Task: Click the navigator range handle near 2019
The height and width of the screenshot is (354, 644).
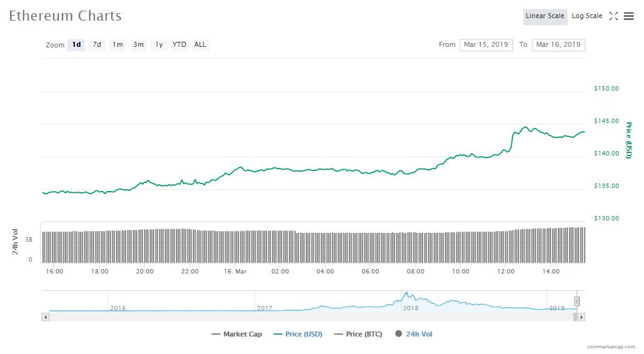Action: coord(577,302)
